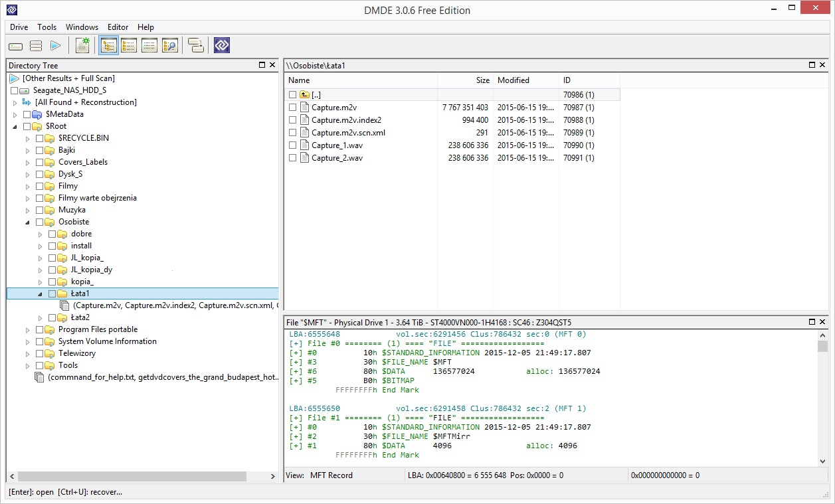Expand the [+] File #1 record
This screenshot has width=835, height=504.
(x=296, y=418)
